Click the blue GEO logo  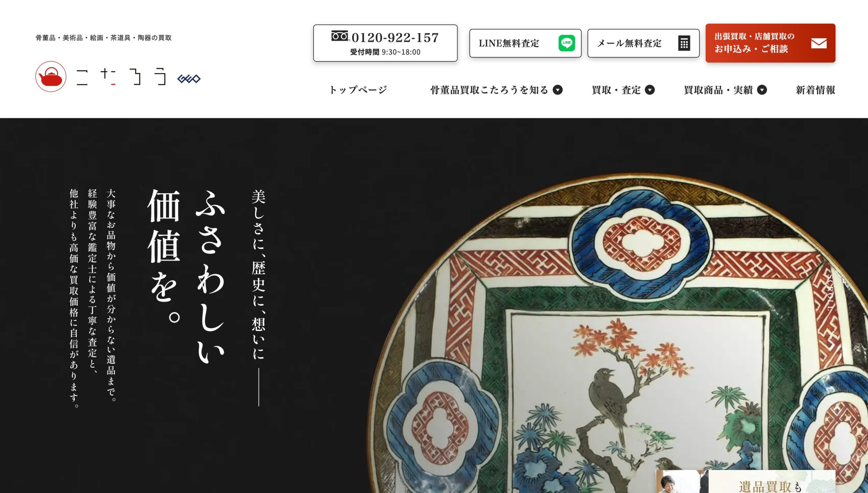189,79
